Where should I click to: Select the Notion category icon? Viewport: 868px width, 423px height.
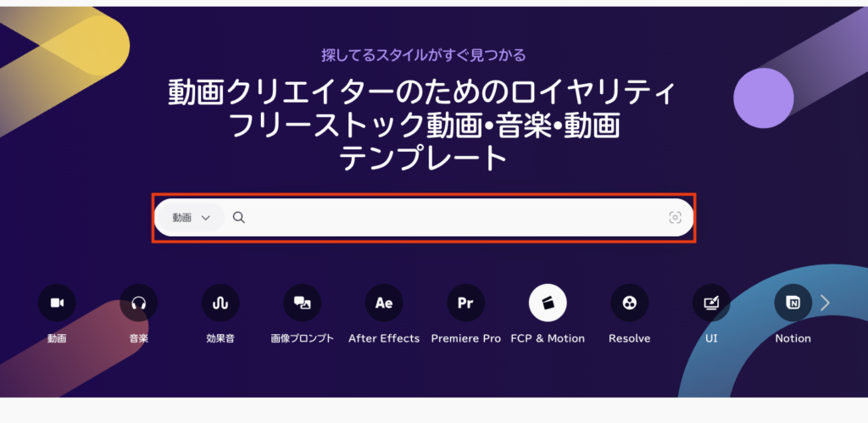(x=793, y=303)
